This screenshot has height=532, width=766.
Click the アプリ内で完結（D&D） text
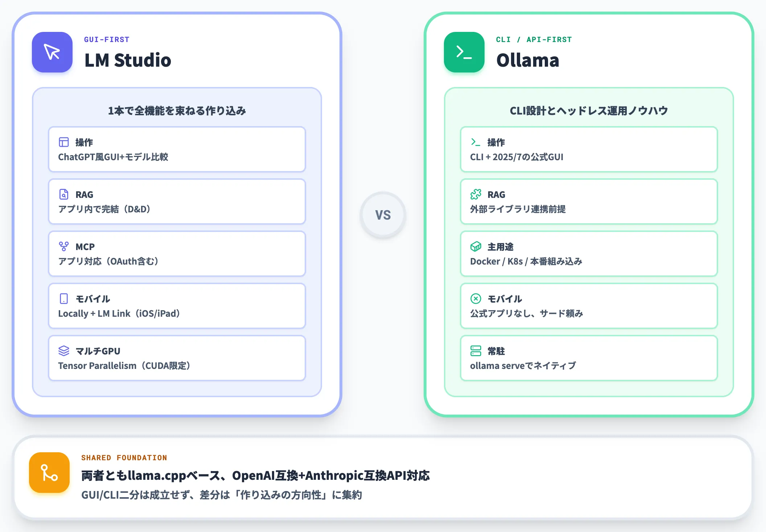[x=105, y=209]
